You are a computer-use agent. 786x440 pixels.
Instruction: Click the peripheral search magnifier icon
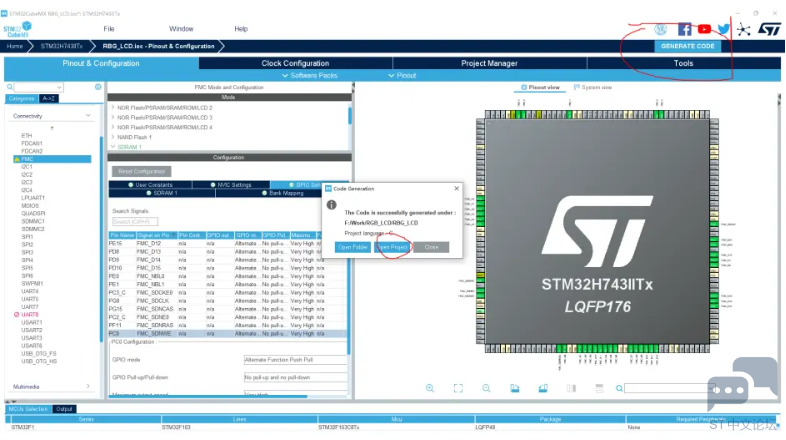(10, 87)
